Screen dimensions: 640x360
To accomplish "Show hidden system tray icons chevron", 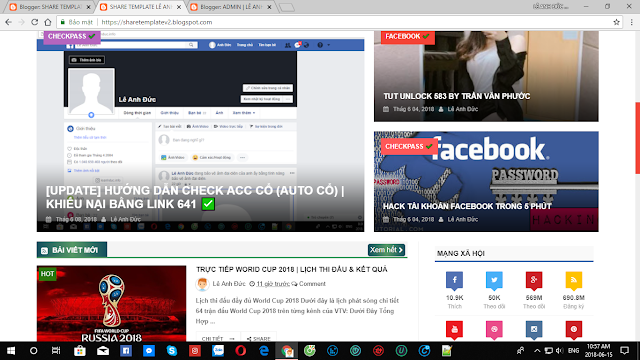I will tap(537, 351).
